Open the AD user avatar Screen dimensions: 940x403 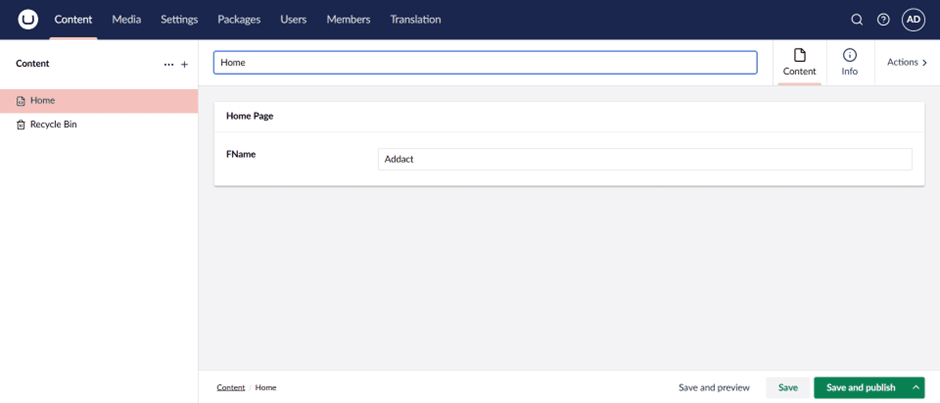(x=913, y=19)
